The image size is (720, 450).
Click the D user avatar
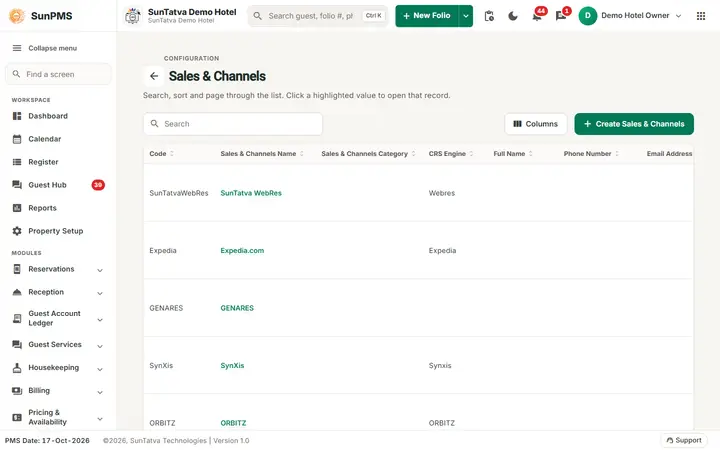tap(588, 16)
